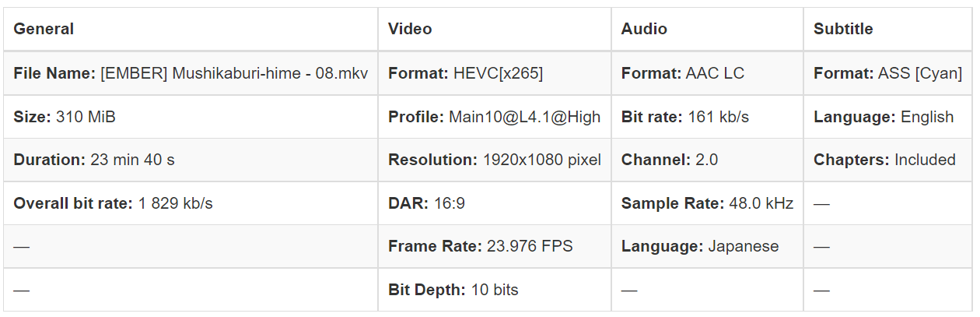
Task: Click the Audio column header
Action: 644,30
